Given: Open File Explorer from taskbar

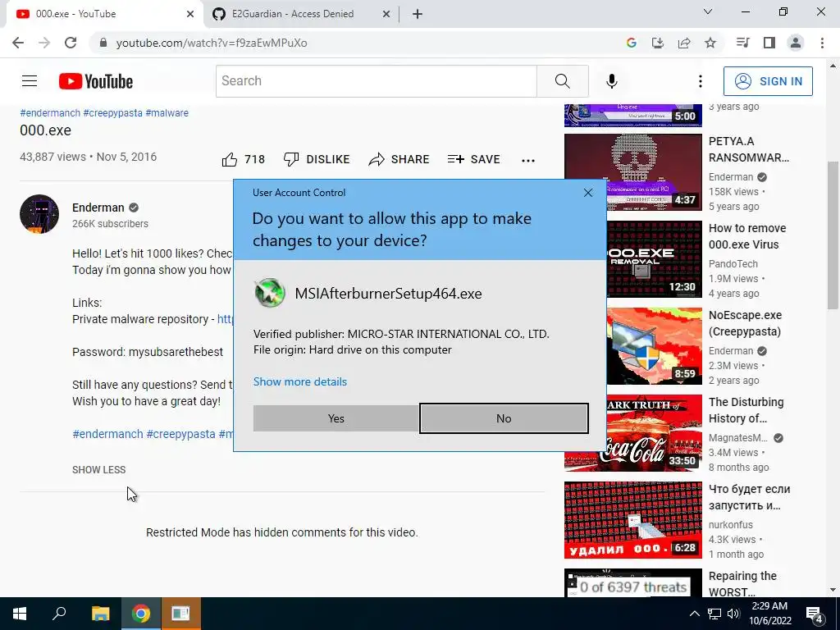Looking at the screenshot, I should click(x=100, y=614).
